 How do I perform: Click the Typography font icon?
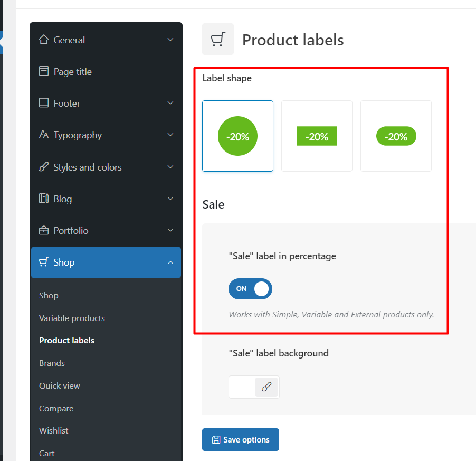click(x=44, y=135)
